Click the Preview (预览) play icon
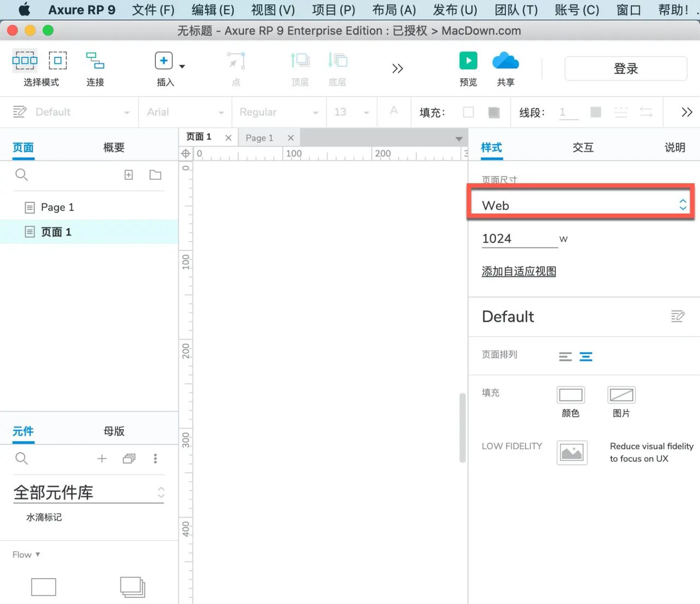 click(x=468, y=60)
